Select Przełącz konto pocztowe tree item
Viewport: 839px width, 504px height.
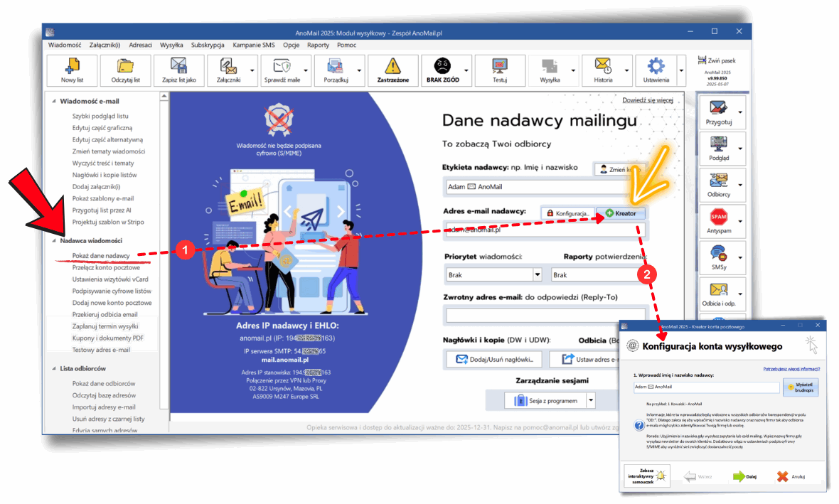click(x=106, y=267)
